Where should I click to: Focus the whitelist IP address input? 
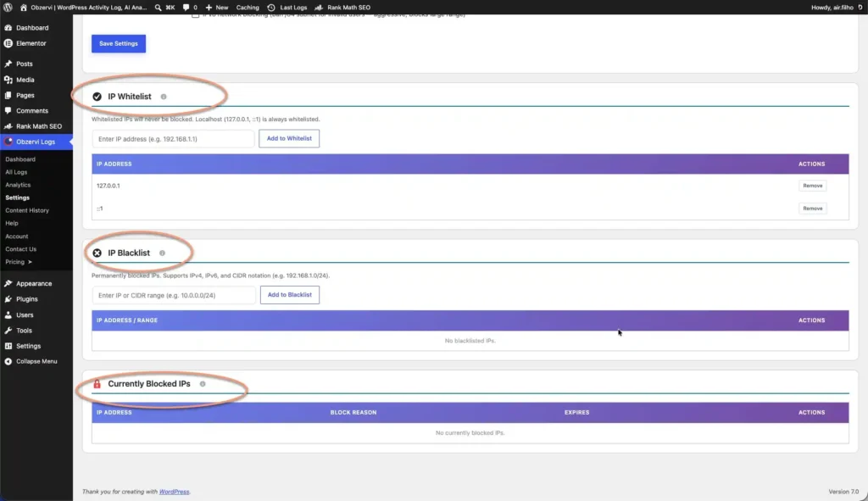[x=173, y=139]
